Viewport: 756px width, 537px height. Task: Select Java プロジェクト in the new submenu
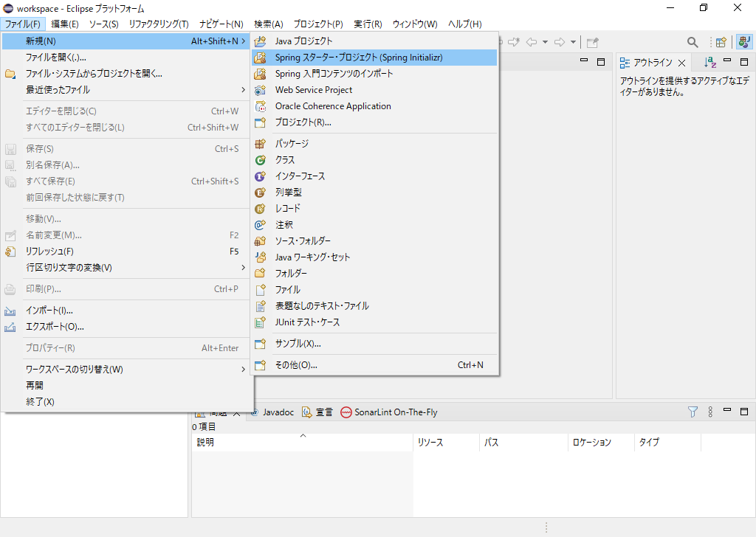[x=374, y=41]
